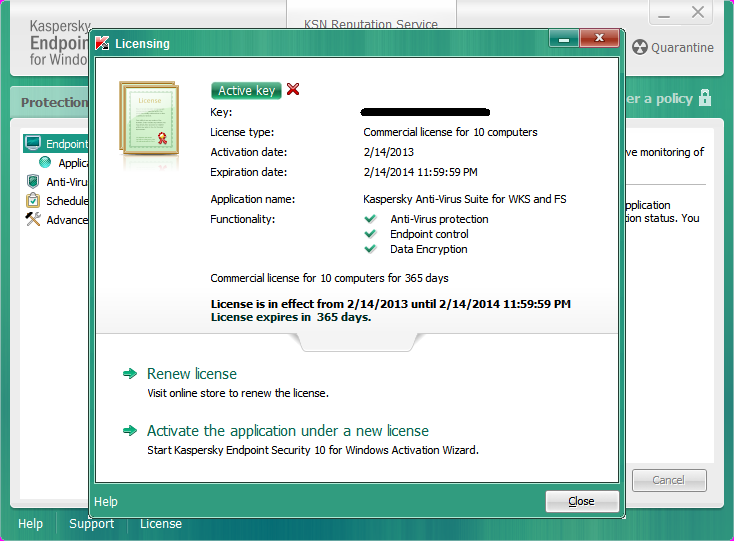Click the Active key badge
734x541 pixels.
pos(246,90)
